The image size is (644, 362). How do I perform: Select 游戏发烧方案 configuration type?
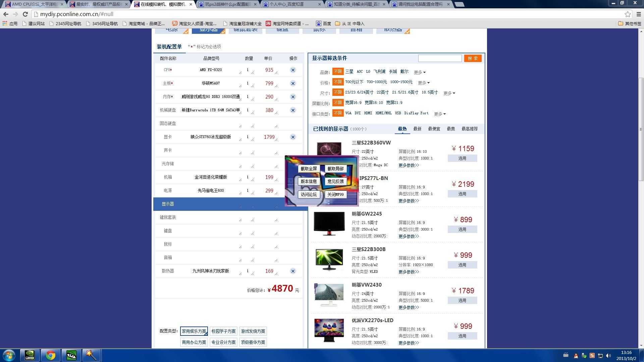click(x=253, y=331)
